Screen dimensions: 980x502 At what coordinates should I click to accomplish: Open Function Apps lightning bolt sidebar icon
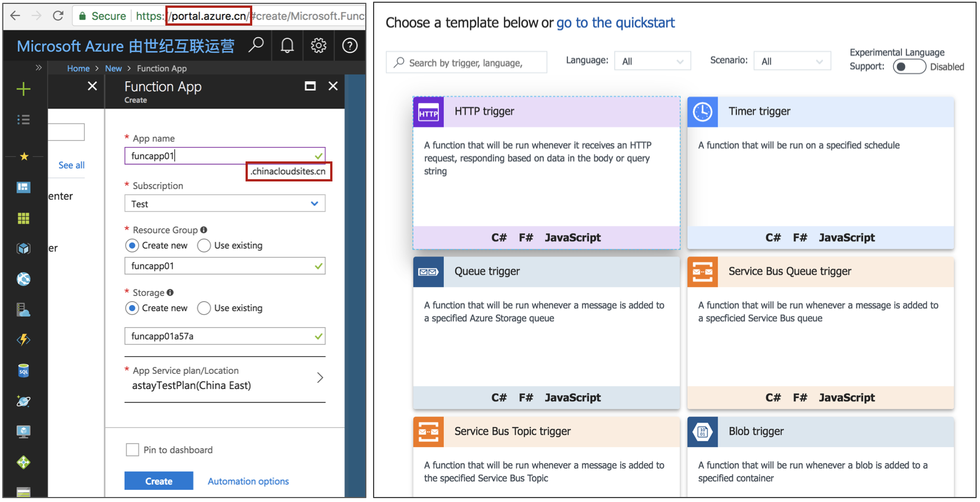coord(23,339)
